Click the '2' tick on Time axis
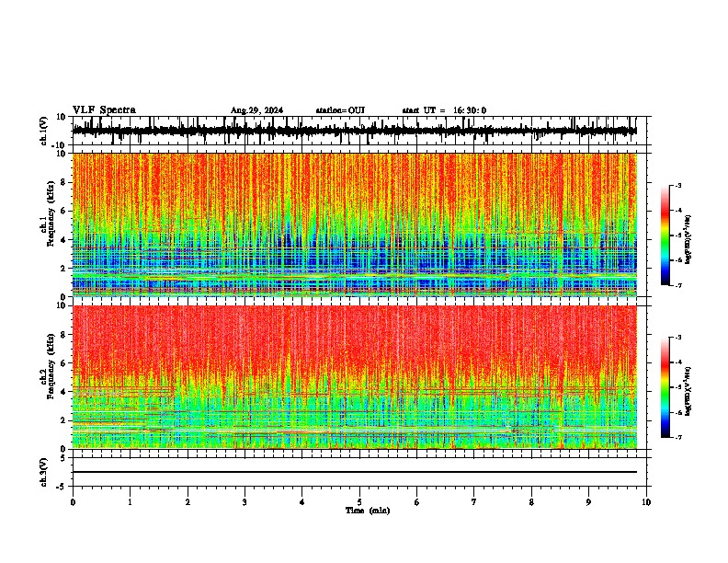The width and height of the screenshot is (728, 563). pyautogui.click(x=188, y=502)
